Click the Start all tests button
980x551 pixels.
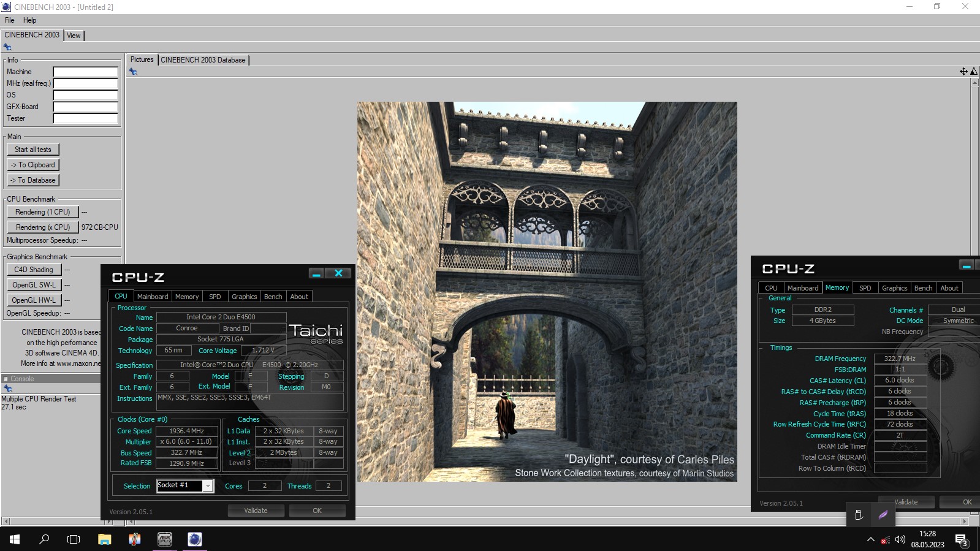coord(33,150)
